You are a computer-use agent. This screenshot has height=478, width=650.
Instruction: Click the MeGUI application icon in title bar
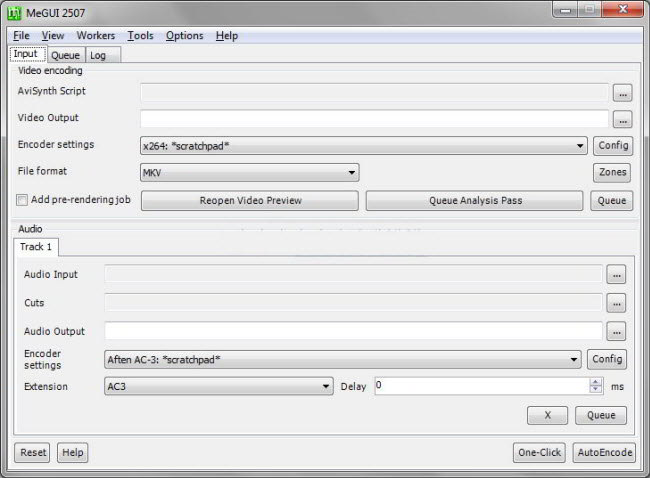14,13
